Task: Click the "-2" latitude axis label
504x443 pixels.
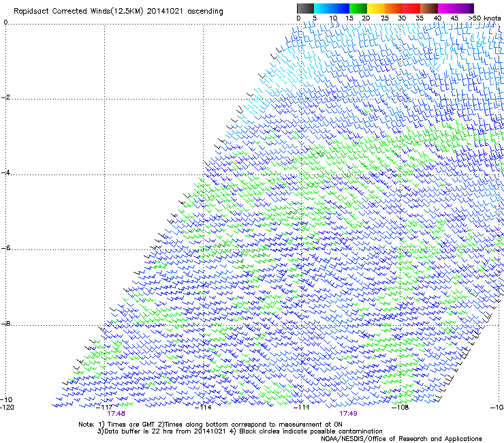Action: (5, 97)
